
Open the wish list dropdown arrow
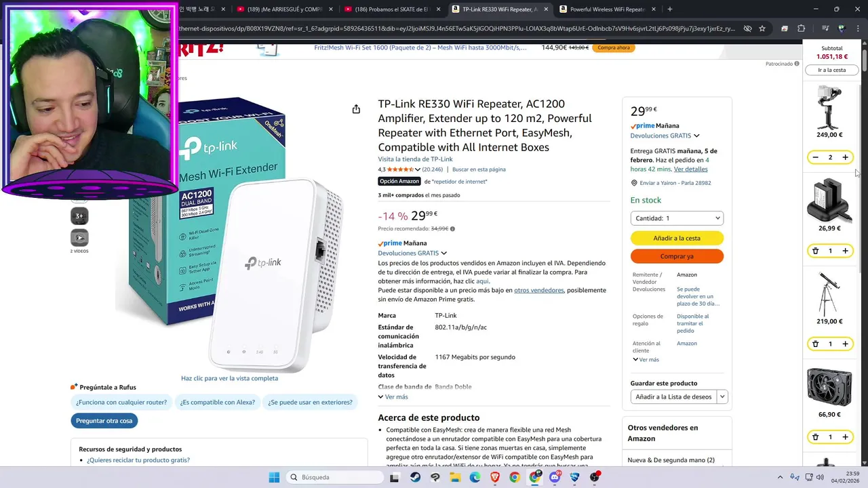click(722, 396)
